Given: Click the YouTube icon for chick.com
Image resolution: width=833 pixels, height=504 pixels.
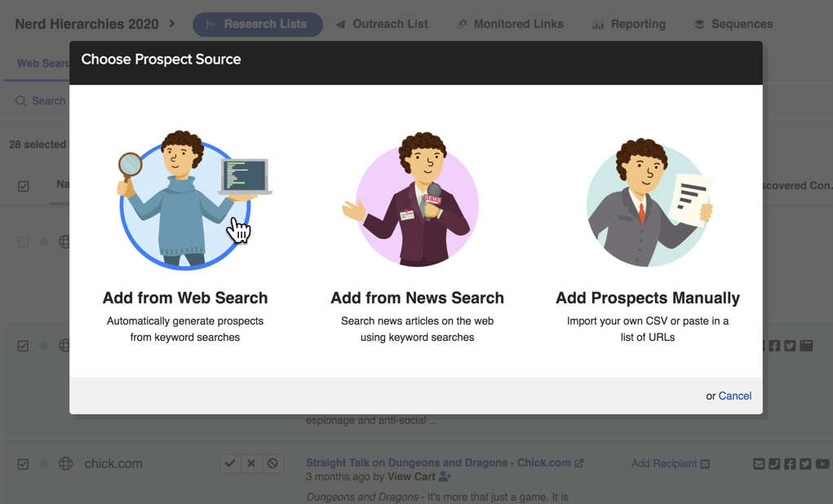Looking at the screenshot, I should pyautogui.click(x=822, y=463).
